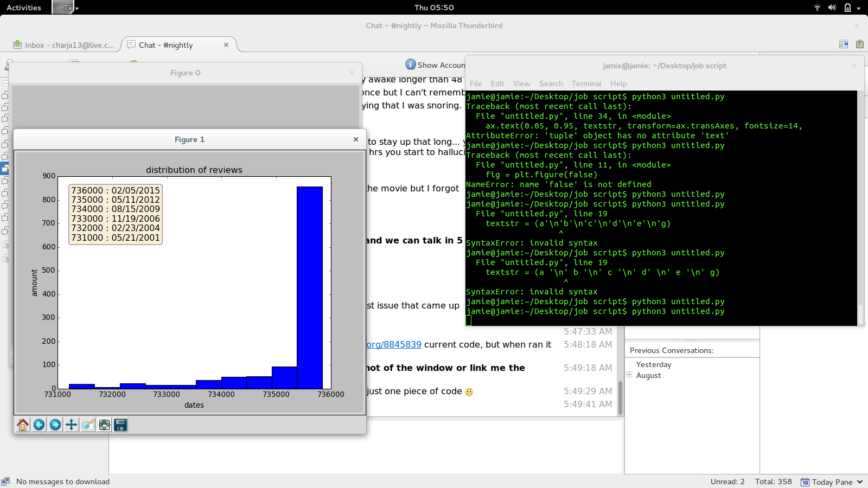868x488 pixels.
Task: Go back to the previous plot view
Action: pos(39,425)
